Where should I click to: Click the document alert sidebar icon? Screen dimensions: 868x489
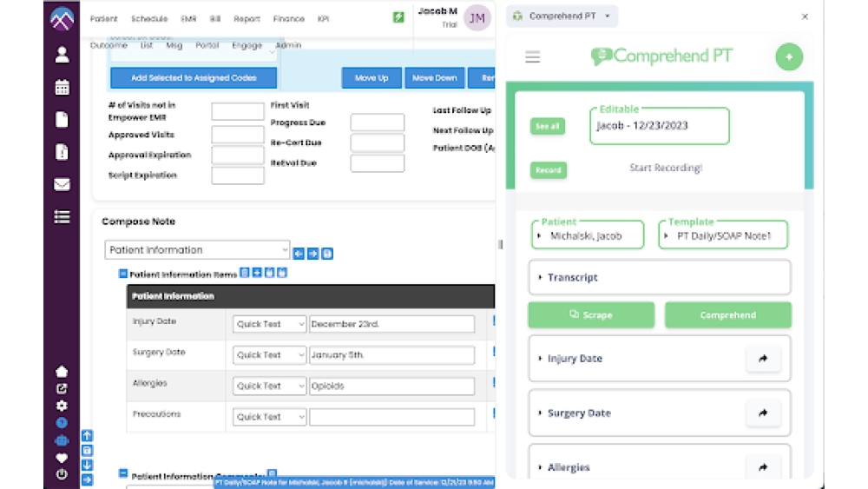(x=62, y=152)
